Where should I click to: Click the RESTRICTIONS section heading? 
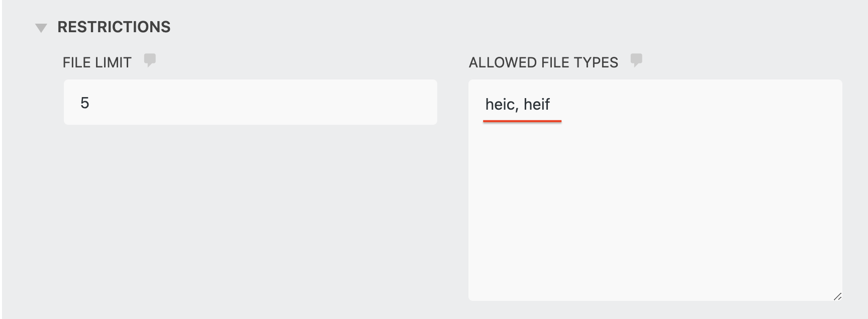click(x=114, y=27)
